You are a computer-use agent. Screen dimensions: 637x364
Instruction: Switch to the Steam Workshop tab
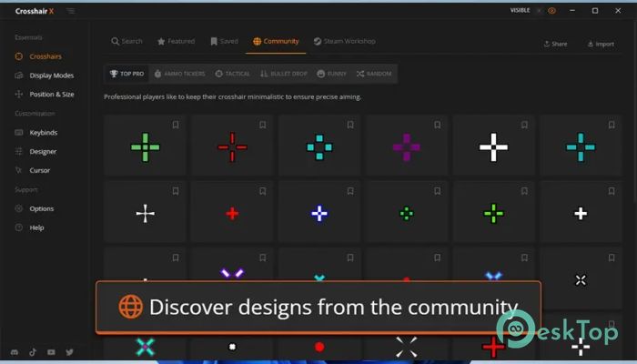345,42
